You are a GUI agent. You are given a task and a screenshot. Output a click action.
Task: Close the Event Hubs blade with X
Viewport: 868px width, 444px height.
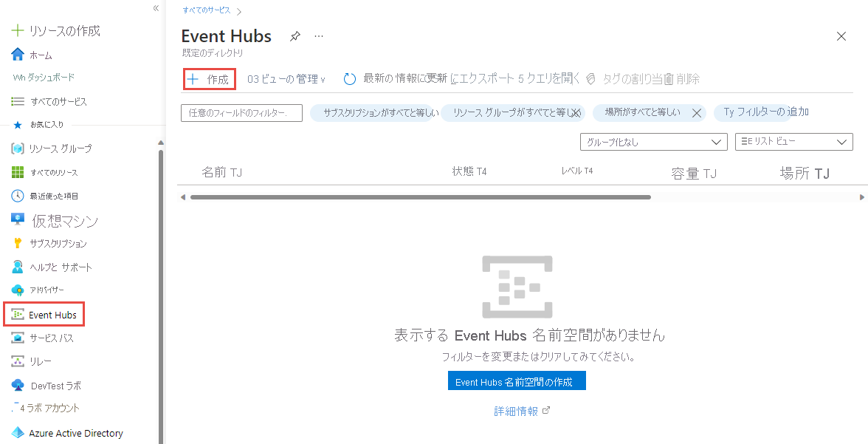[x=841, y=37]
